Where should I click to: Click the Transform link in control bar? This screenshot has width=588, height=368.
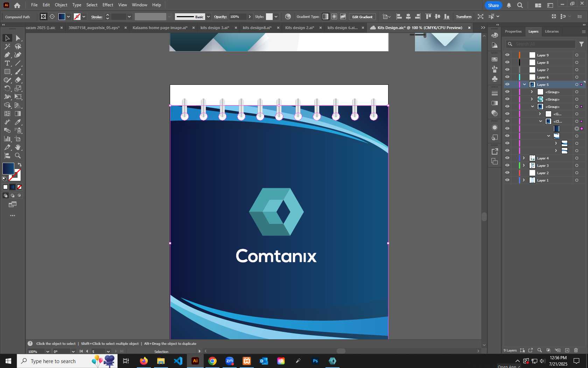463,16
